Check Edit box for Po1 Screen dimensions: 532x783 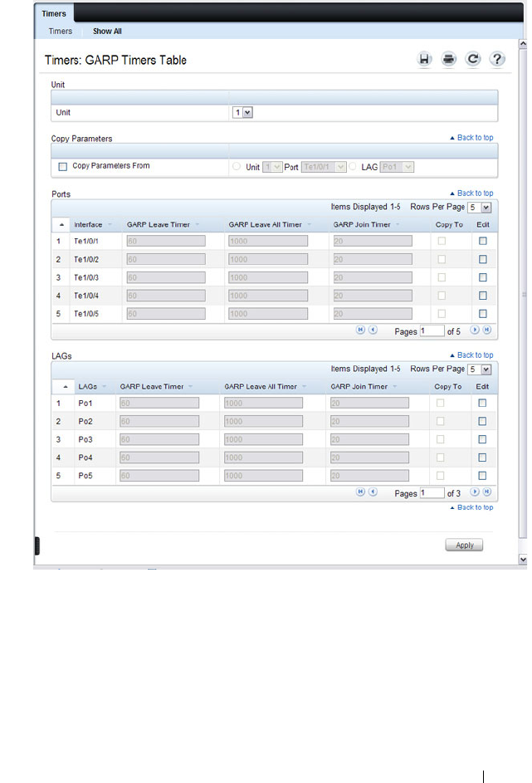click(x=482, y=403)
